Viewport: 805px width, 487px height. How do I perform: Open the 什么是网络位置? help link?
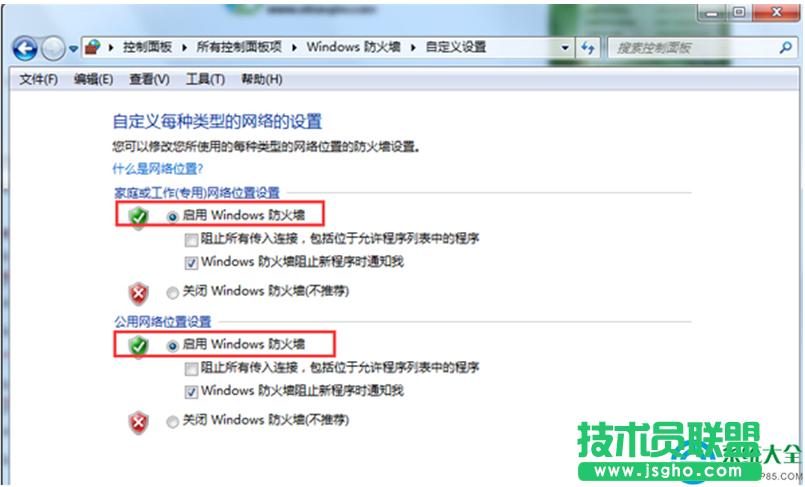155,170
